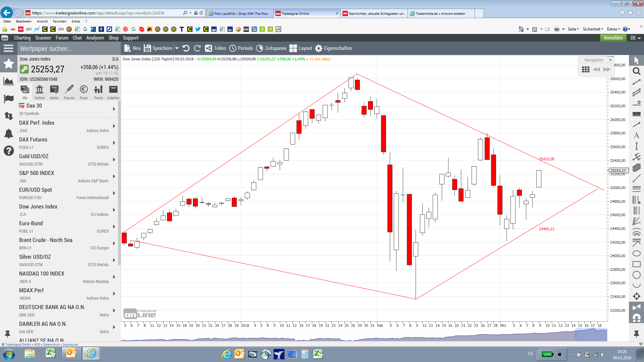Open the Scanner menu

pos(43,38)
